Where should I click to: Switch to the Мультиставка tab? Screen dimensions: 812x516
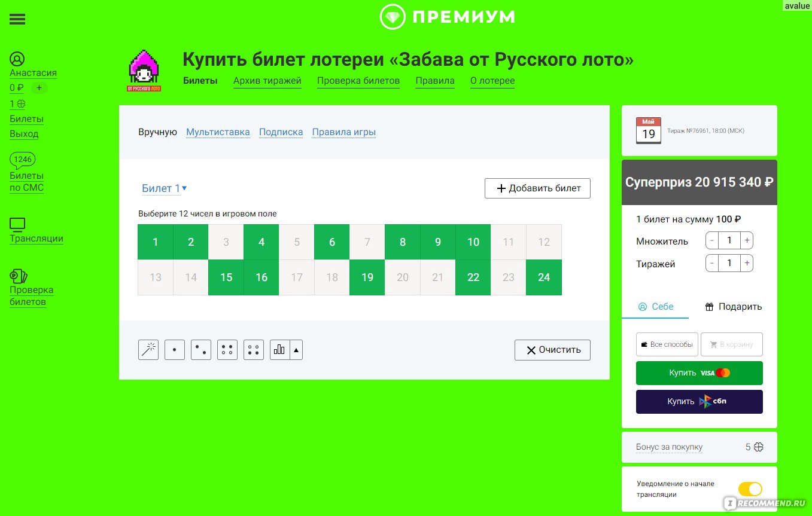(218, 132)
